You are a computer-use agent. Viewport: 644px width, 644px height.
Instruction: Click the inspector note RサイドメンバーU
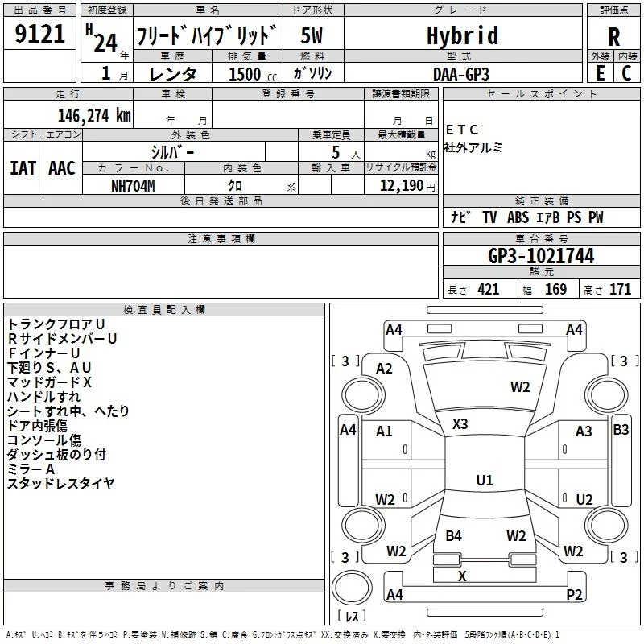[63, 339]
